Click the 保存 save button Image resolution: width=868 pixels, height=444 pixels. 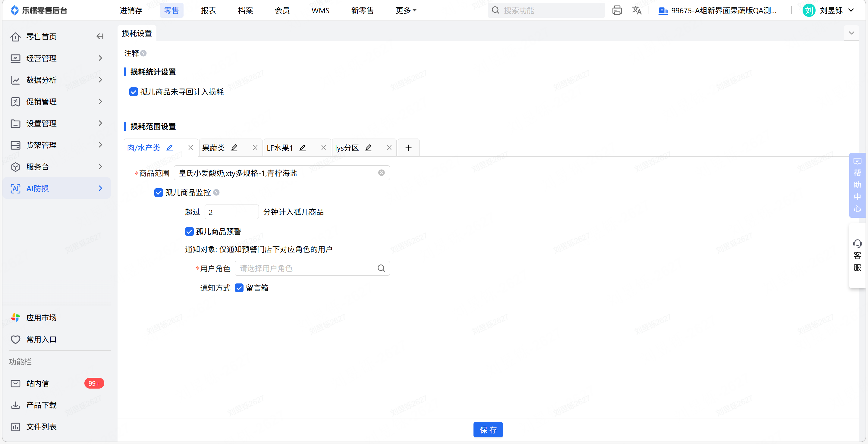point(488,430)
